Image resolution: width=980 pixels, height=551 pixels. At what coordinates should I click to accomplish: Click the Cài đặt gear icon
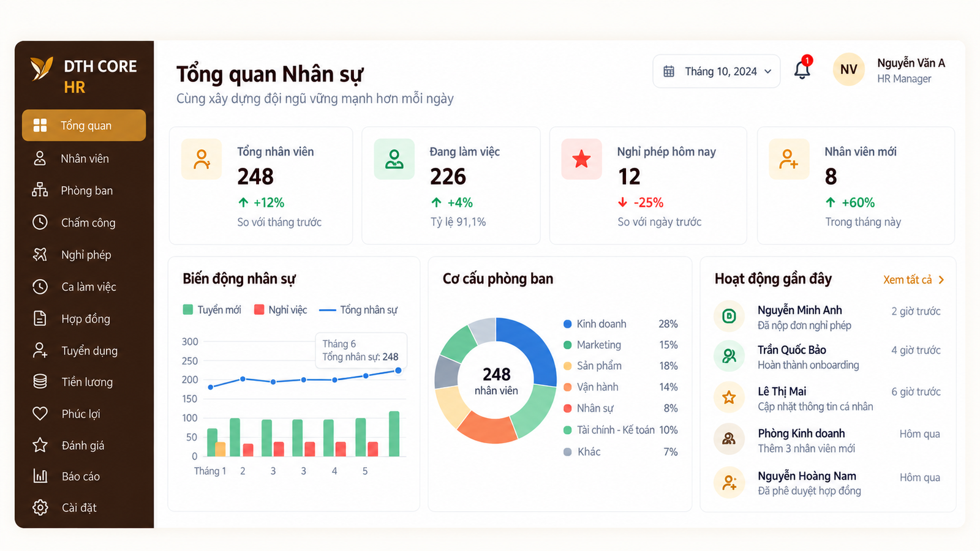click(x=40, y=508)
